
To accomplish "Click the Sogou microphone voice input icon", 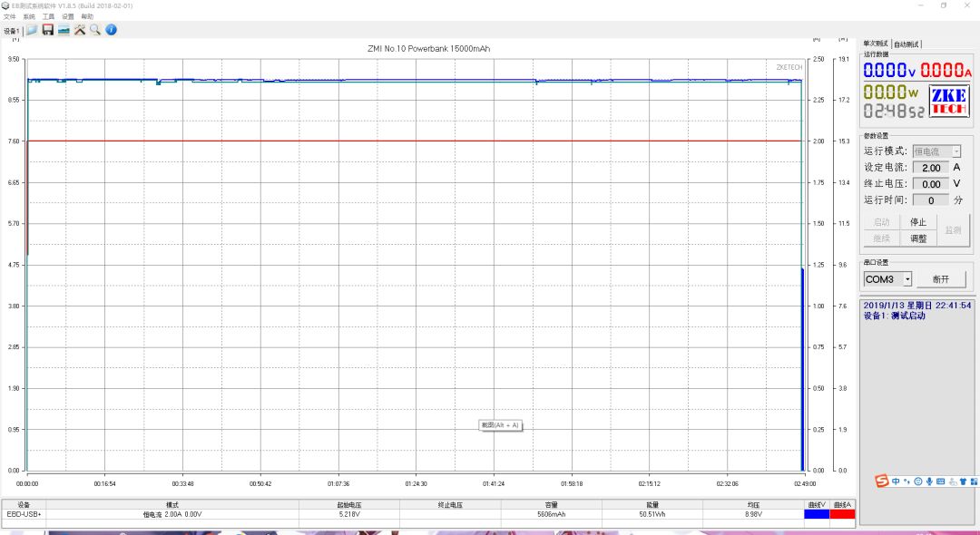I will tap(929, 481).
